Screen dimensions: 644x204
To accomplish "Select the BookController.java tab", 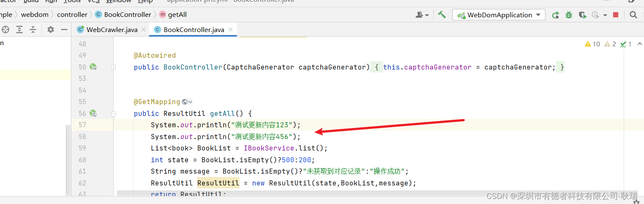I will [194, 30].
